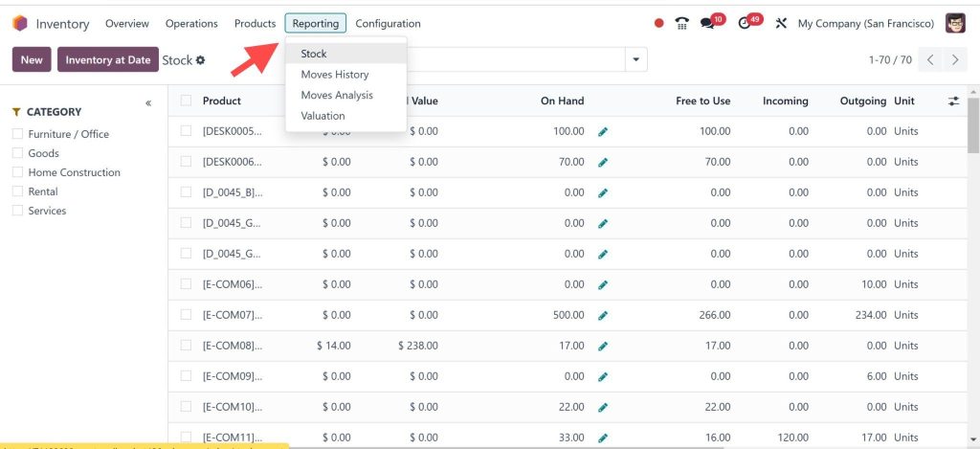This screenshot has width=980, height=449.
Task: Select the E-COM07 row checkbox
Action: [186, 315]
